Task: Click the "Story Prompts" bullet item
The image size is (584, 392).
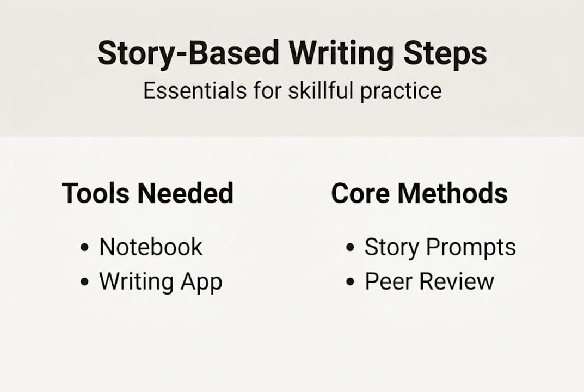Action: tap(440, 247)
